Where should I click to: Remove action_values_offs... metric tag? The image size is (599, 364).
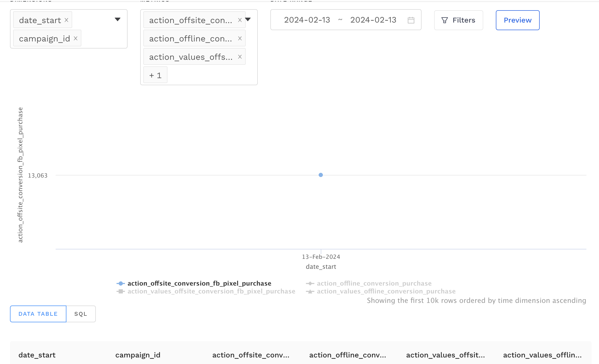click(240, 57)
